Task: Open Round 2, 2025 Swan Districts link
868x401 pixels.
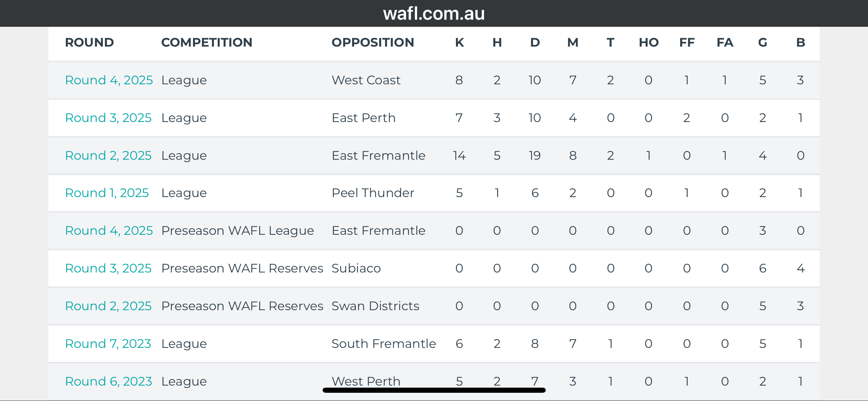Action: [108, 306]
